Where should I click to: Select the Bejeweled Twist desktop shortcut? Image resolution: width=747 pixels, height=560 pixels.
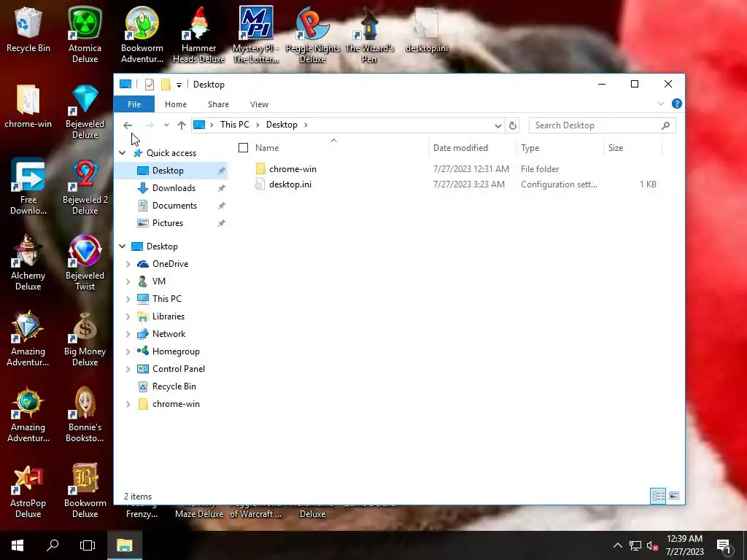(85, 262)
